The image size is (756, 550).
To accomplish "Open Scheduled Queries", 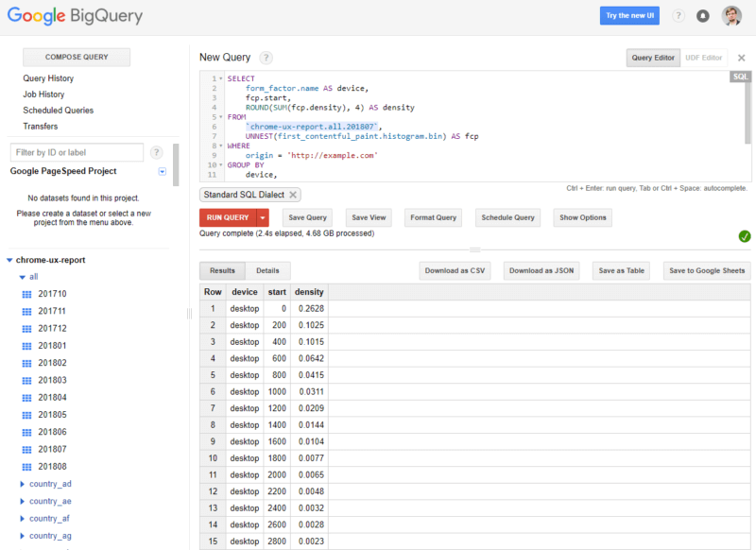I will pyautogui.click(x=59, y=111).
